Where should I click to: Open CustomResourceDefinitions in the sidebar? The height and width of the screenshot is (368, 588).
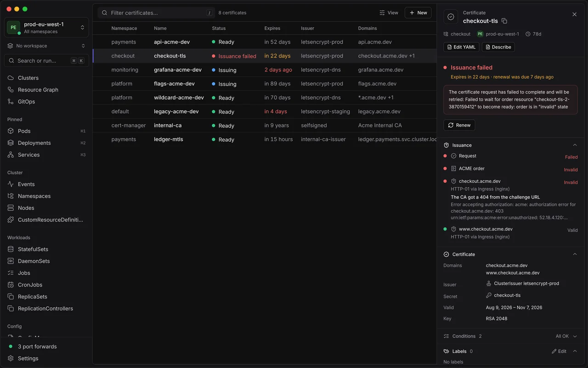click(46, 220)
